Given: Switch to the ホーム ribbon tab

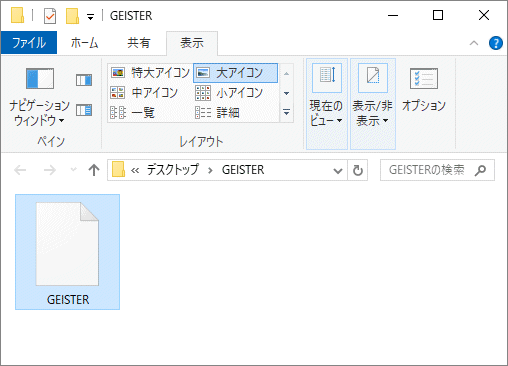Looking at the screenshot, I should coord(85,43).
